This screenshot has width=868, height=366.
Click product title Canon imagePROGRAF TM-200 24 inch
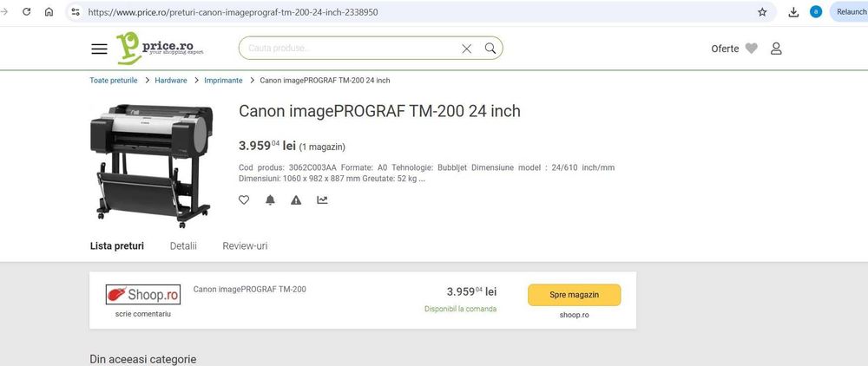click(x=379, y=111)
